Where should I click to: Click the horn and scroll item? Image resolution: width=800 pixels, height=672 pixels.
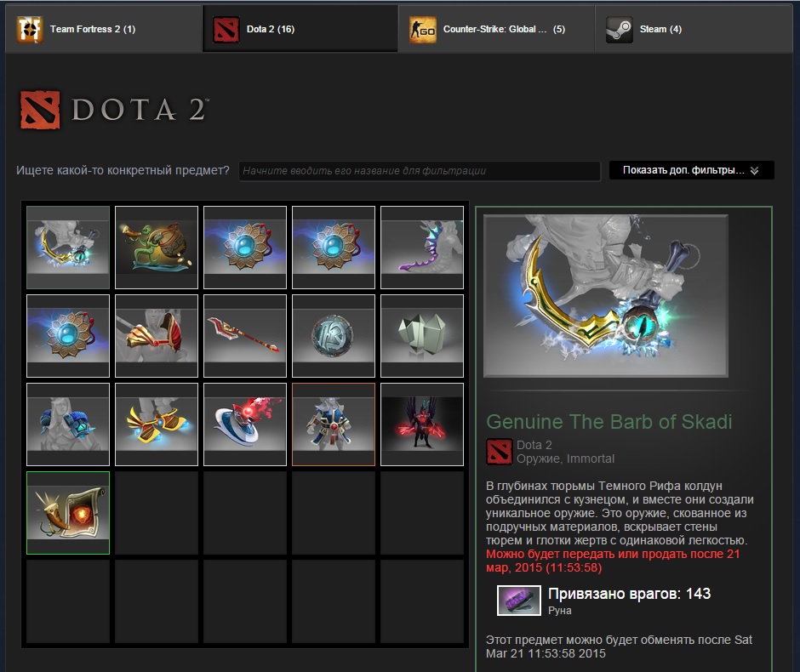pyautogui.click(x=68, y=513)
